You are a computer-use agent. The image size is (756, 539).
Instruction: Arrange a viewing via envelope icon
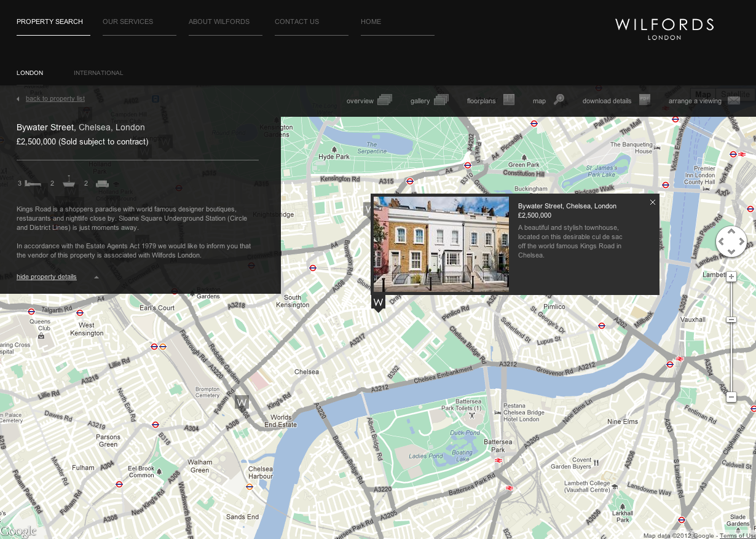(734, 101)
